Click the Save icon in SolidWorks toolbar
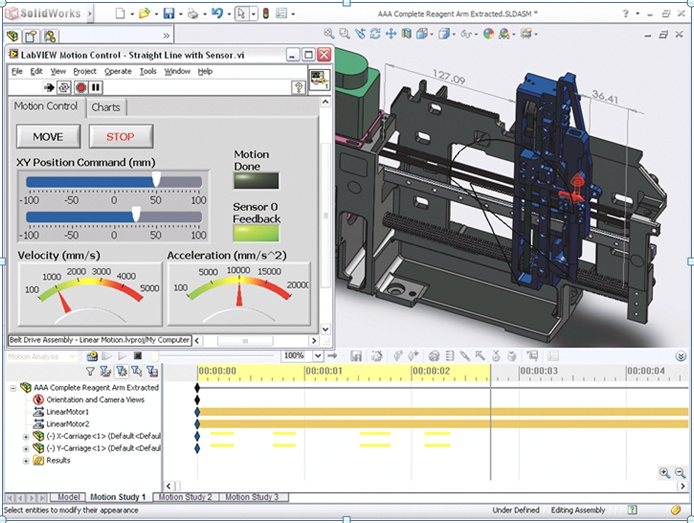The height and width of the screenshot is (523, 694). pos(169,13)
